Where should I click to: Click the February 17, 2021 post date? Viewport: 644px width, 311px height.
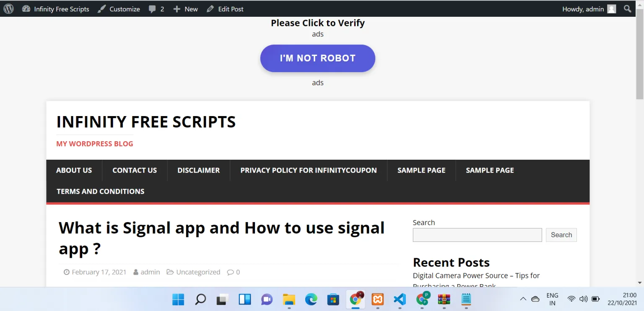tap(99, 272)
